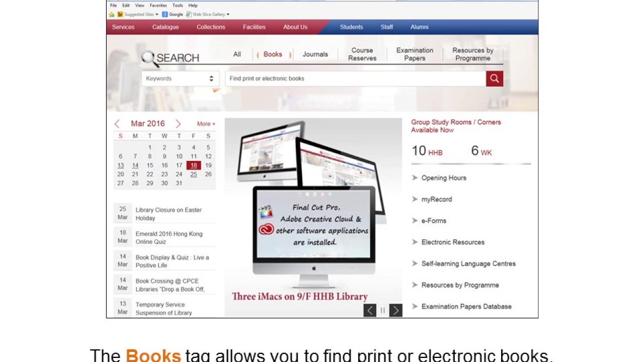Image resolution: width=644 pixels, height=362 pixels.
Task: Select date 25 in the calendar
Action: [194, 174]
